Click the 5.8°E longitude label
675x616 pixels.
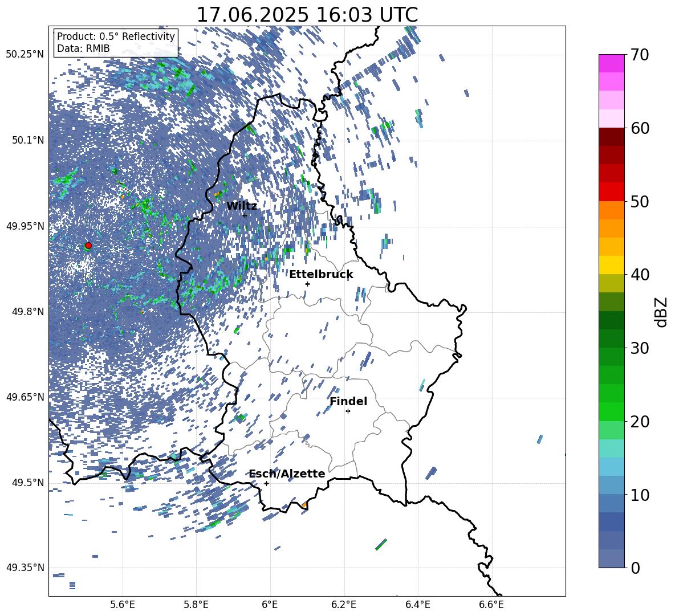[x=196, y=605]
